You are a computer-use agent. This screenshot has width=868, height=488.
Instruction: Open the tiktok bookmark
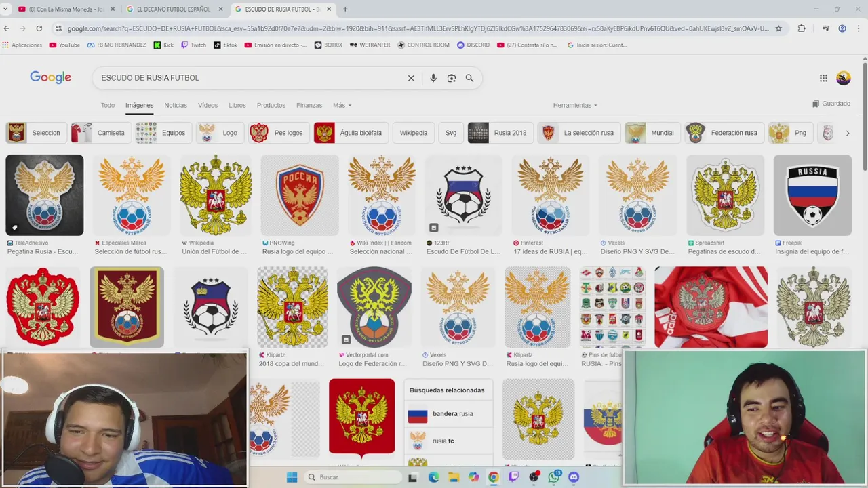(225, 45)
